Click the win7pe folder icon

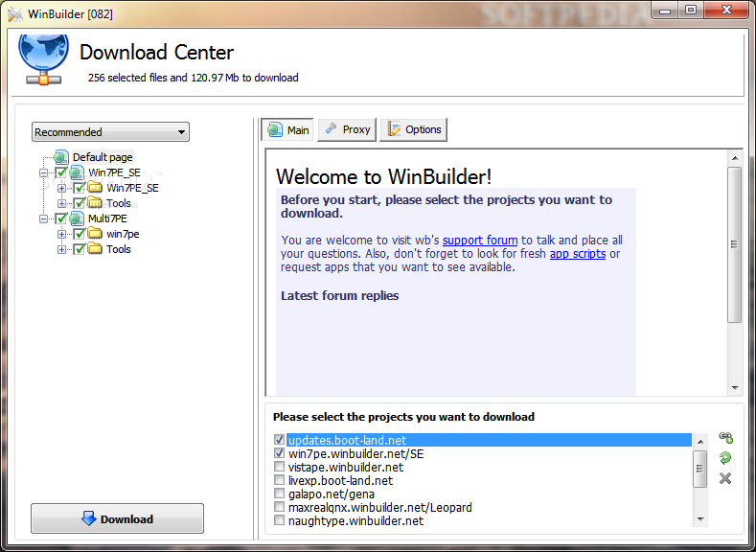point(95,233)
